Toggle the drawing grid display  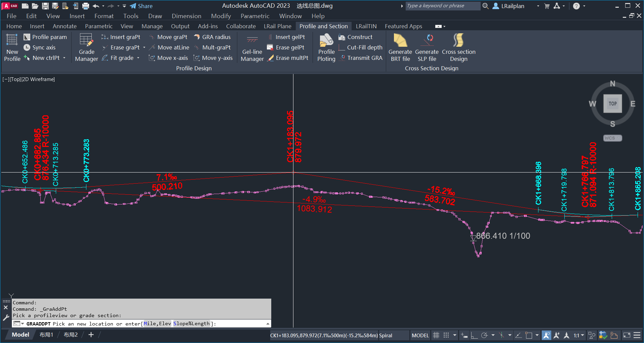point(436,335)
